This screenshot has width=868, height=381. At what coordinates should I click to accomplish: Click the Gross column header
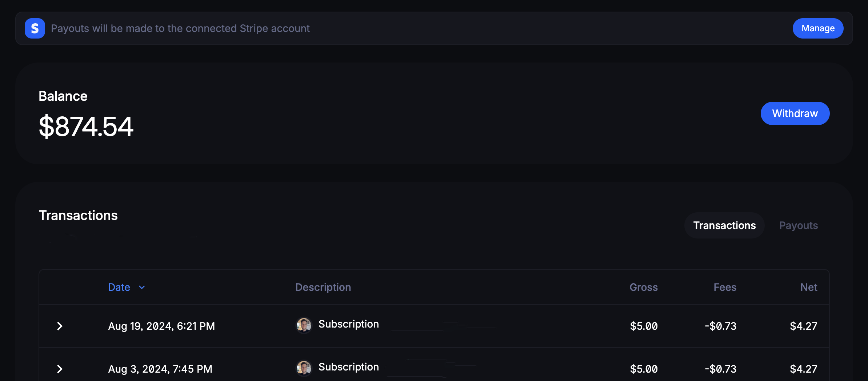[x=643, y=287]
